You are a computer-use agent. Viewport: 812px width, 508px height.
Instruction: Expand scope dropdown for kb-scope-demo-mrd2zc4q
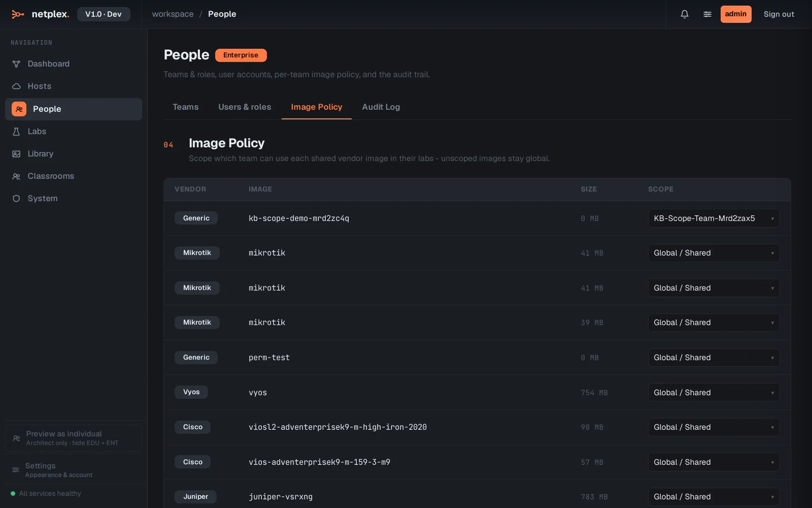pyautogui.click(x=714, y=218)
